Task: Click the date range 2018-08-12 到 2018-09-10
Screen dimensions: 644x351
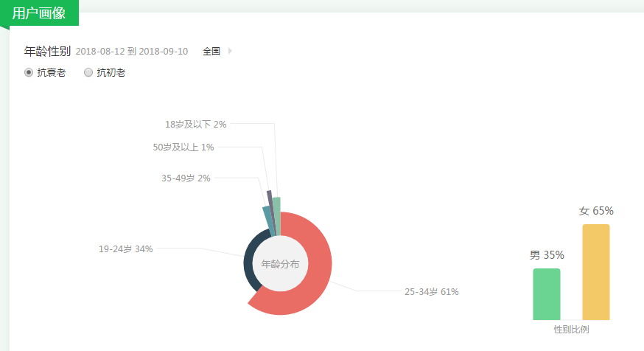Action: coord(132,52)
